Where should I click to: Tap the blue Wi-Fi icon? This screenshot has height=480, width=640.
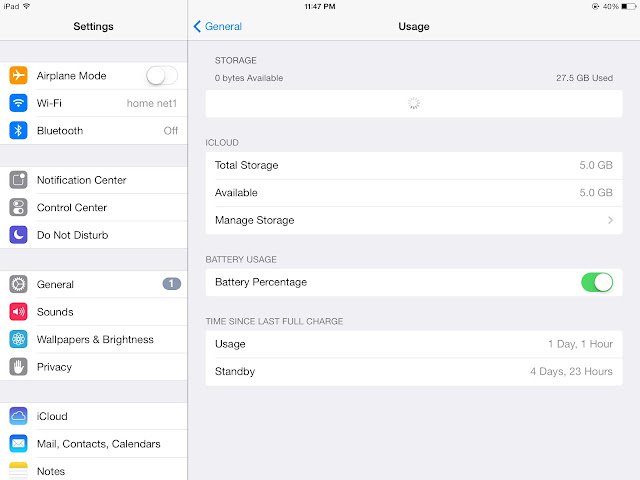point(18,103)
